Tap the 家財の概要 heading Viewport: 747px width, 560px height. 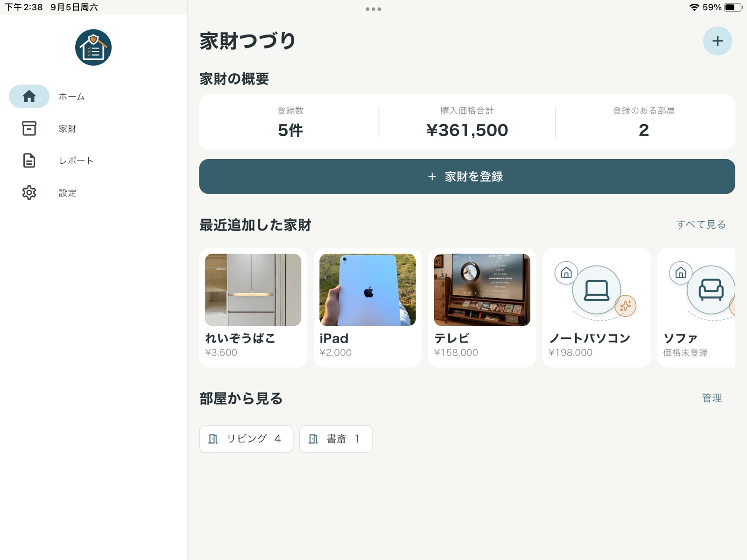pos(234,79)
